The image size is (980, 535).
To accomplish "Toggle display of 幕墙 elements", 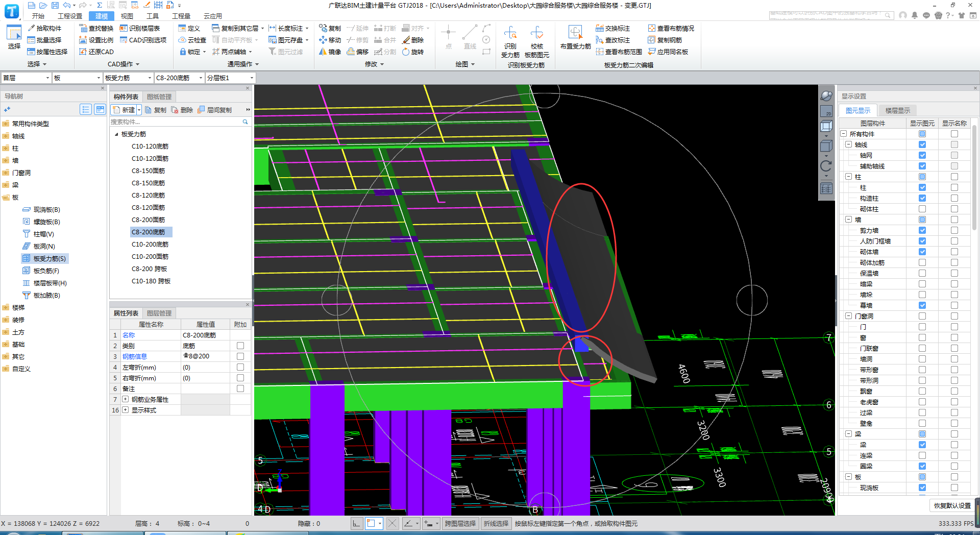I will tap(922, 305).
